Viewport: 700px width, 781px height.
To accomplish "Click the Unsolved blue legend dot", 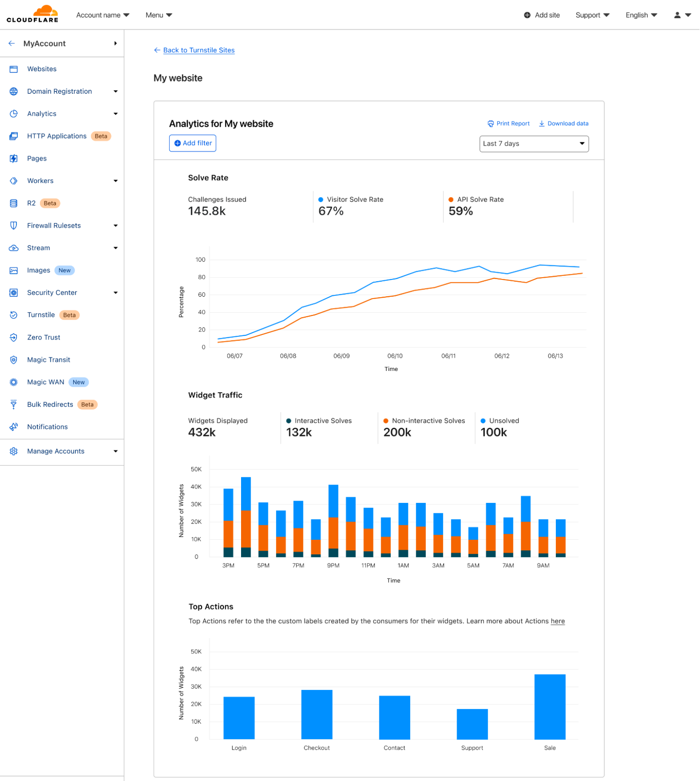I will click(483, 421).
